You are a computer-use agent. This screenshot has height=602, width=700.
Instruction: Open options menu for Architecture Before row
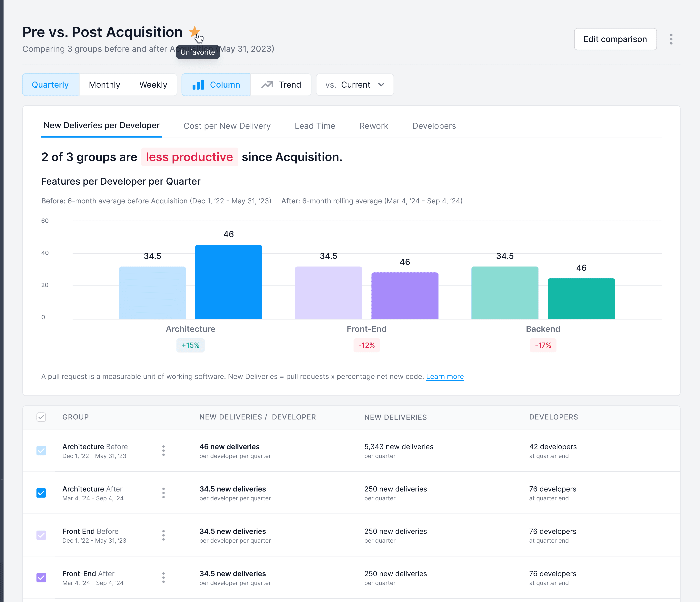coord(164,451)
